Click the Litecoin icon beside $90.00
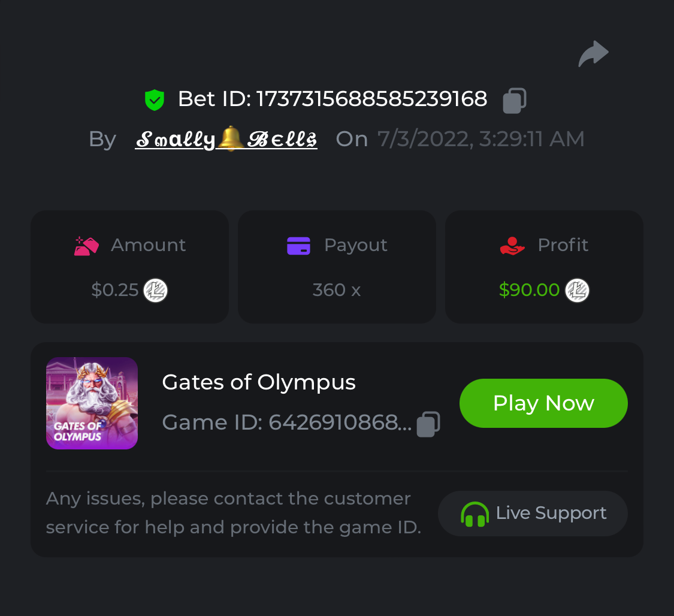This screenshot has width=674, height=616. 578,291
